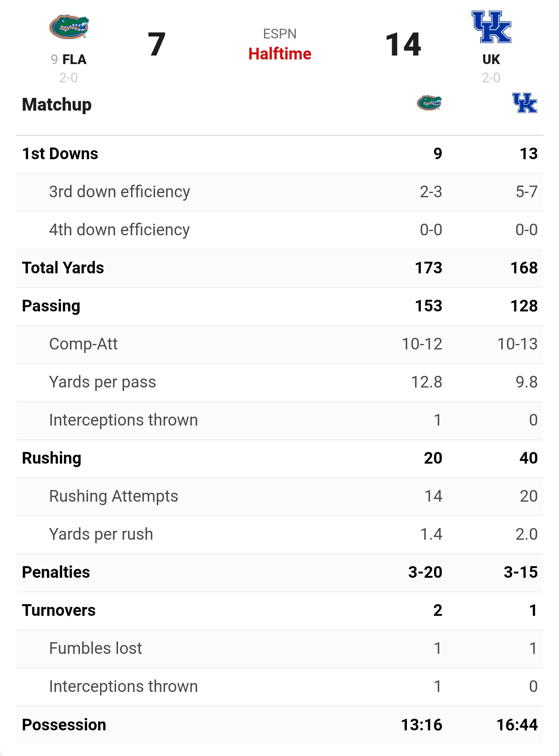Tap the Turnovers row label
559x756 pixels.
(x=59, y=610)
